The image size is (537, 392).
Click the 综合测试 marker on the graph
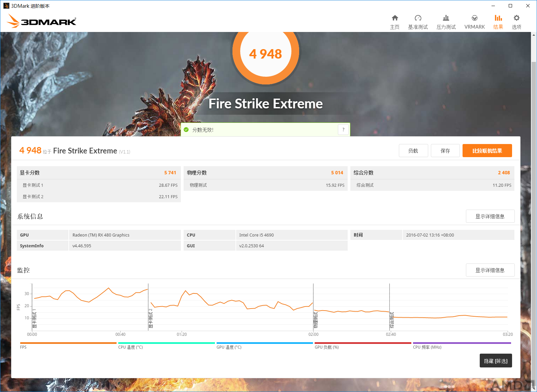point(392,320)
